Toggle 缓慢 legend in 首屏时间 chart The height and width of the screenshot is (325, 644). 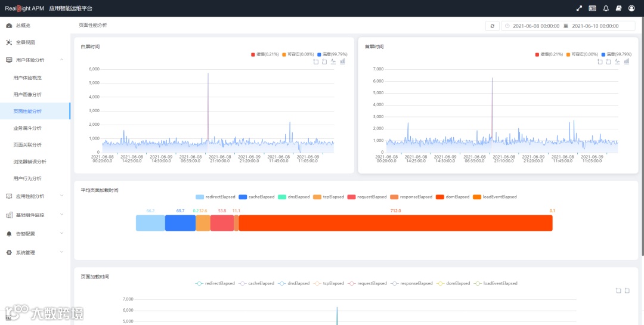tap(549, 54)
